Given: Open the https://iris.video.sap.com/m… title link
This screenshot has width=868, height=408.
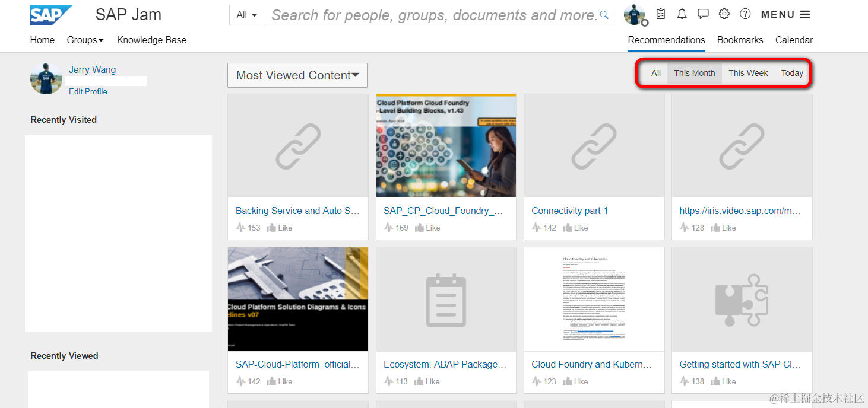Looking at the screenshot, I should click(740, 211).
